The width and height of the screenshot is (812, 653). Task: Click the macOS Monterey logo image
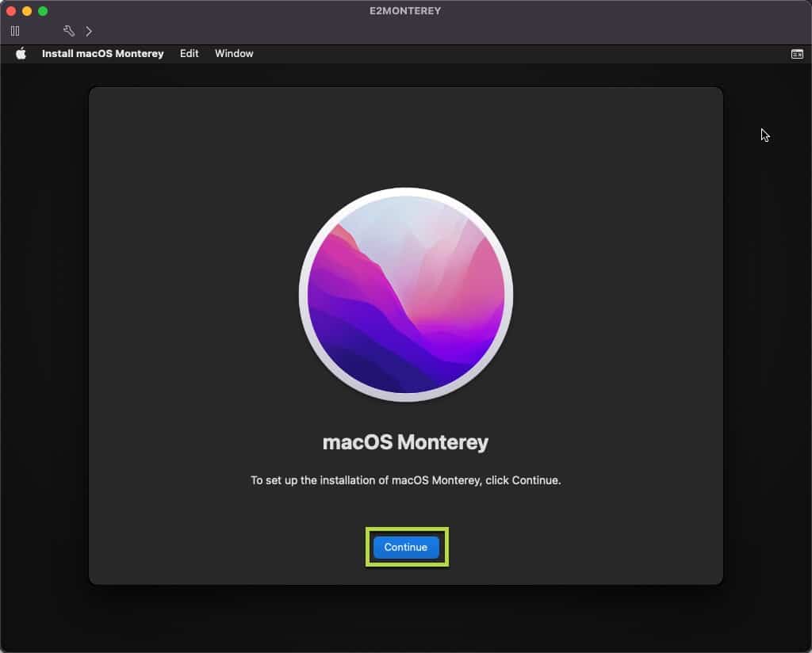click(406, 295)
